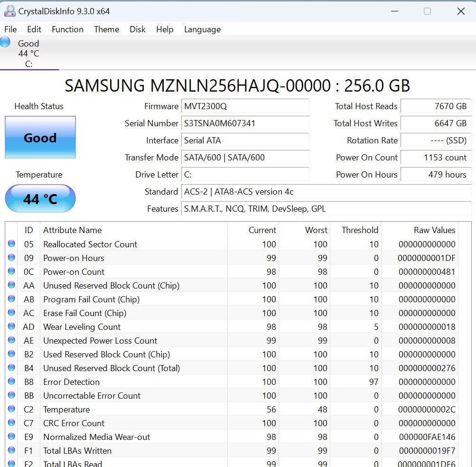Click status orb for Erase Fail Count (Chip)
This screenshot has height=467, width=476.
[11, 312]
